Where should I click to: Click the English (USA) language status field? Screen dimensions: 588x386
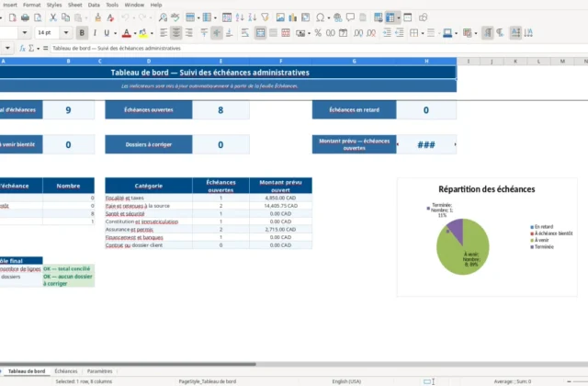tap(346, 381)
